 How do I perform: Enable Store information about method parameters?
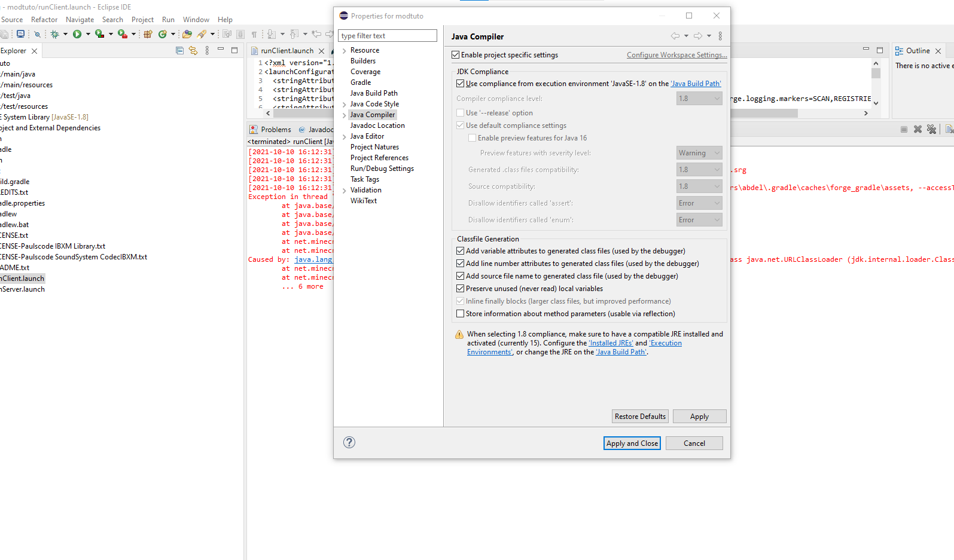pos(461,314)
